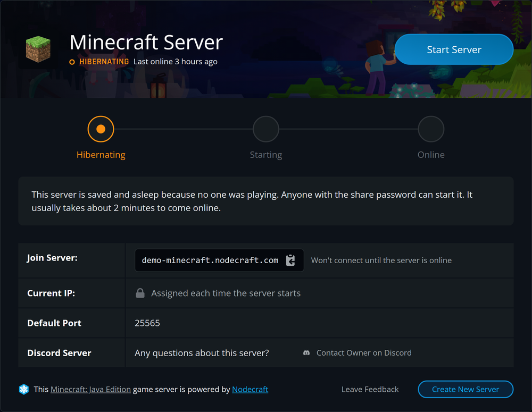Click the Start Server button
This screenshot has width=532, height=412.
click(x=454, y=49)
